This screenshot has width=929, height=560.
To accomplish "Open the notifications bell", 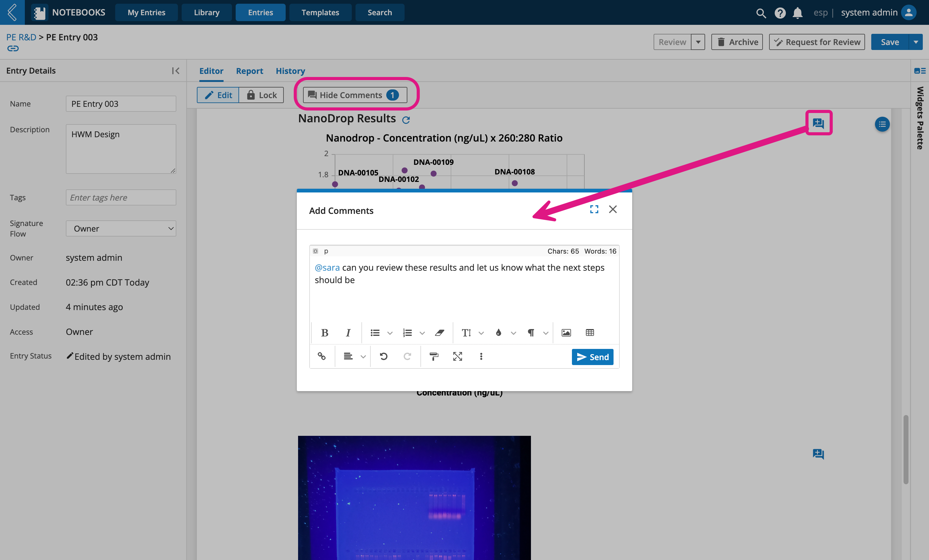I will (x=797, y=13).
